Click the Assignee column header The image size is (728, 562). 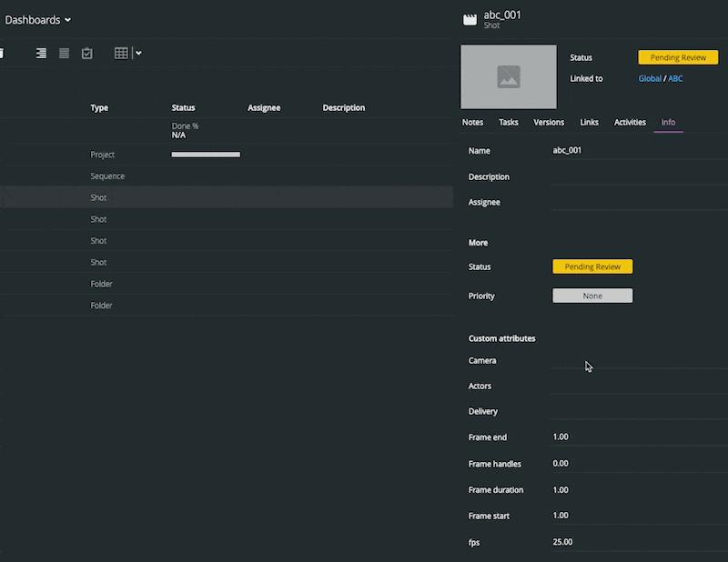(264, 107)
